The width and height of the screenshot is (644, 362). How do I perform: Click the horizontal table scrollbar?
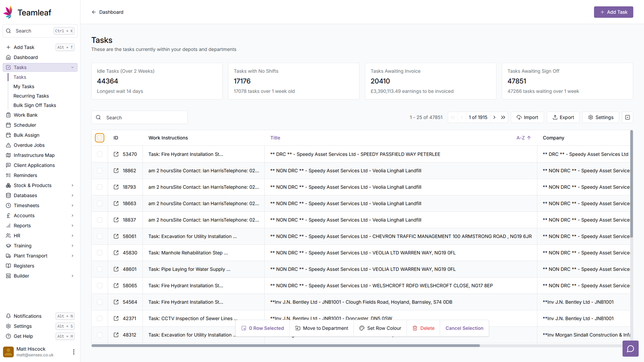click(286, 346)
